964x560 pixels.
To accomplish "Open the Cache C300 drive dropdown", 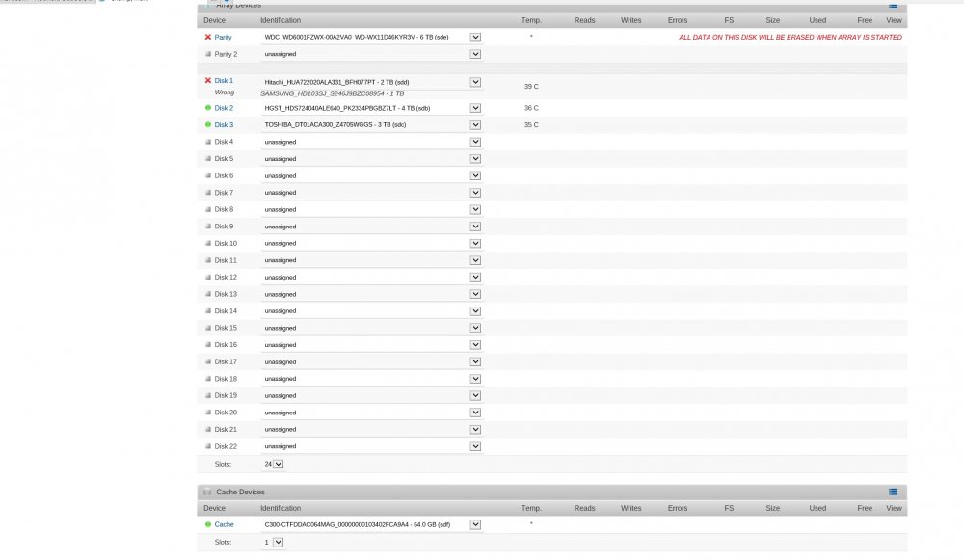I will [371, 524].
